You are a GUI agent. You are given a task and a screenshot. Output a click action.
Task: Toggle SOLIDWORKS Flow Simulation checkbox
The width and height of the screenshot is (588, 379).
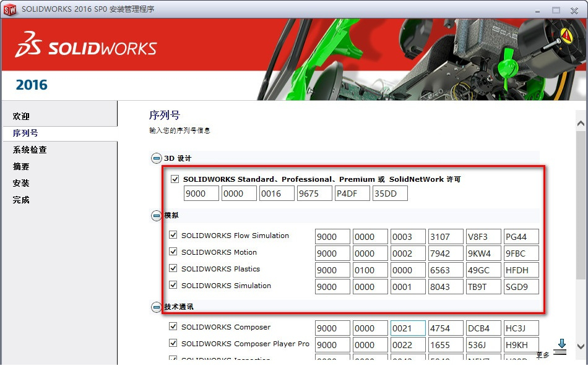coord(173,235)
